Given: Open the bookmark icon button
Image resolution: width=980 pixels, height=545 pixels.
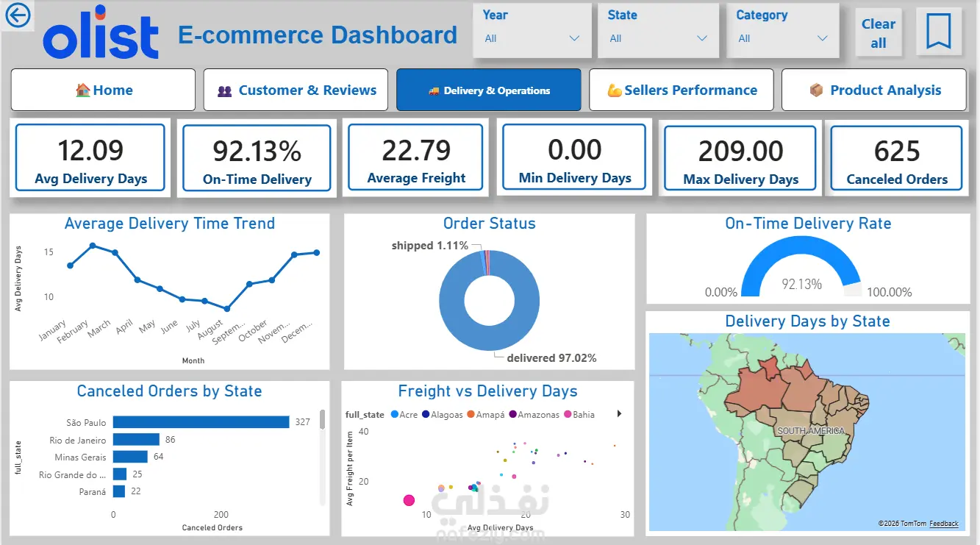Looking at the screenshot, I should pyautogui.click(x=939, y=31).
